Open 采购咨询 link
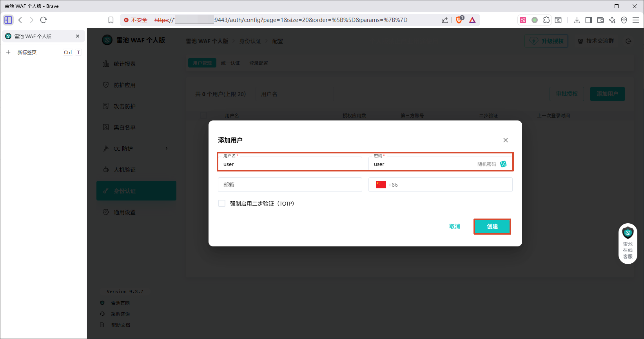Viewport: 644px width, 339px height. [x=120, y=314]
